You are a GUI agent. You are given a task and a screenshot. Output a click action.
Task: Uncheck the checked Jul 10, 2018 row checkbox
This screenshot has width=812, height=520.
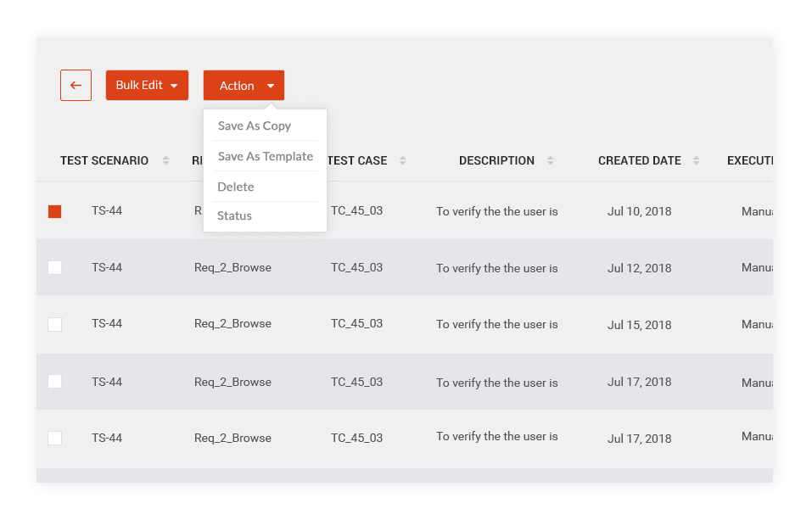(55, 211)
